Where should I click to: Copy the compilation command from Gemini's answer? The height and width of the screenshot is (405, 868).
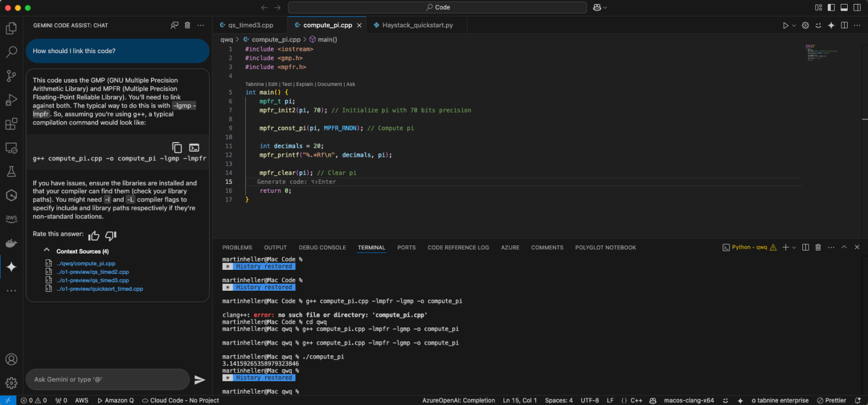coord(177,147)
